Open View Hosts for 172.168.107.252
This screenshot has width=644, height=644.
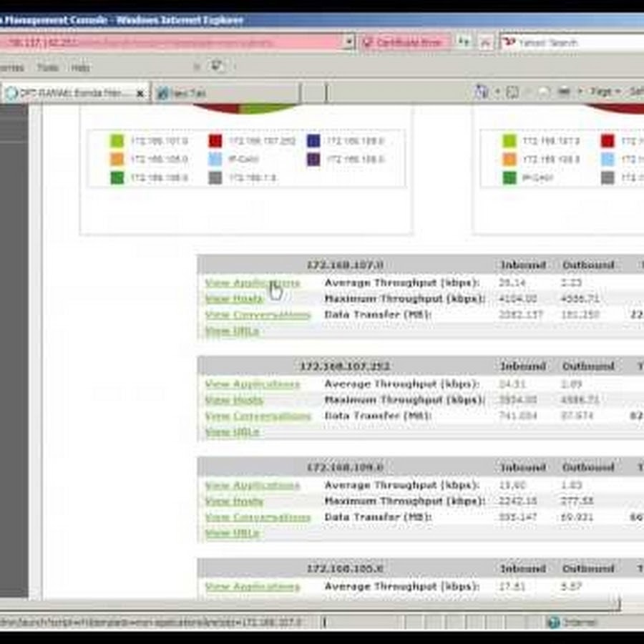pos(234,400)
